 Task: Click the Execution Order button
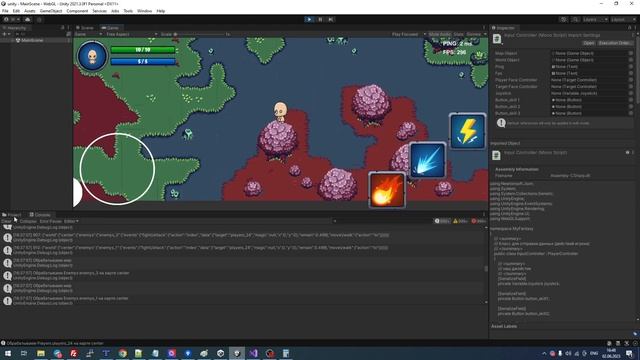click(x=615, y=43)
